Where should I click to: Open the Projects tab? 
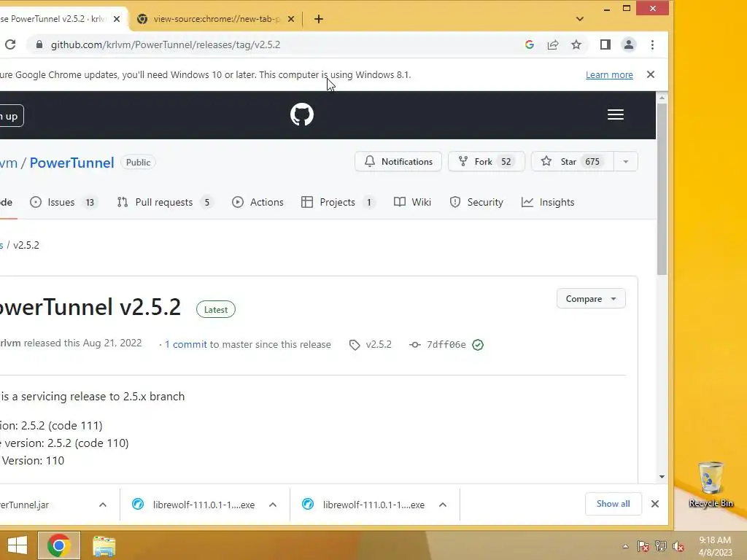click(338, 203)
